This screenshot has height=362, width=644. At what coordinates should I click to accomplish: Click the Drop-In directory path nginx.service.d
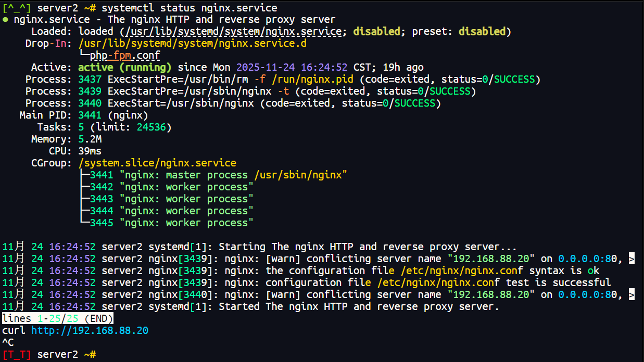193,44
